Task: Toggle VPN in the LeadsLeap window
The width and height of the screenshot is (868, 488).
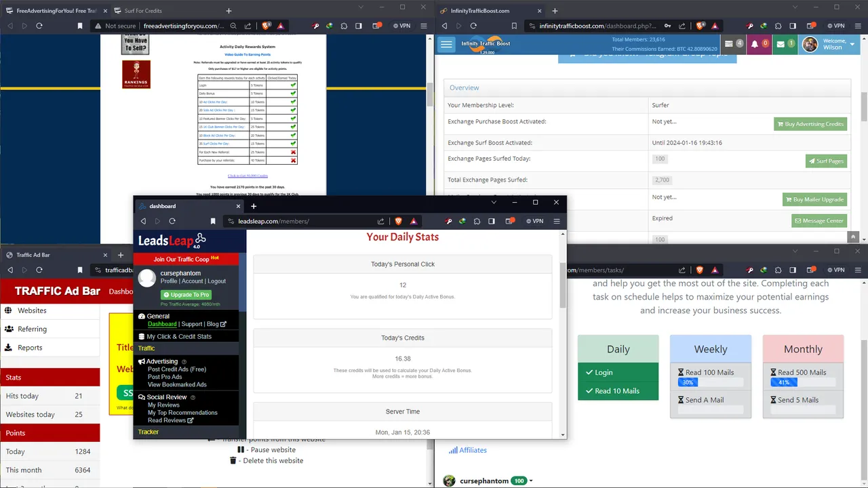Action: [x=534, y=221]
